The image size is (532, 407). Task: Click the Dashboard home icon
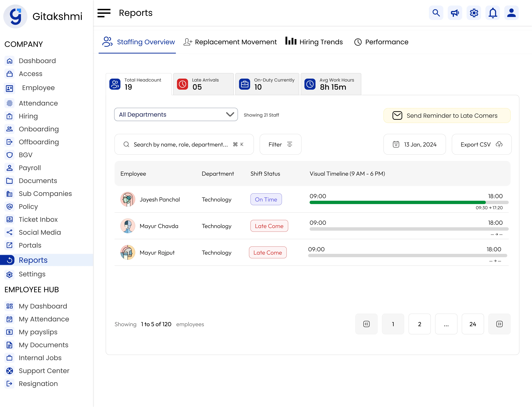click(9, 61)
